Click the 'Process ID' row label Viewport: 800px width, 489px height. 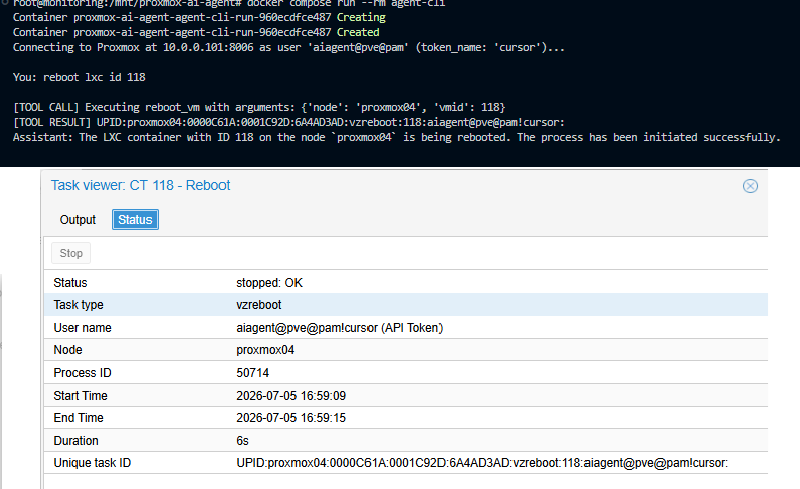(83, 373)
